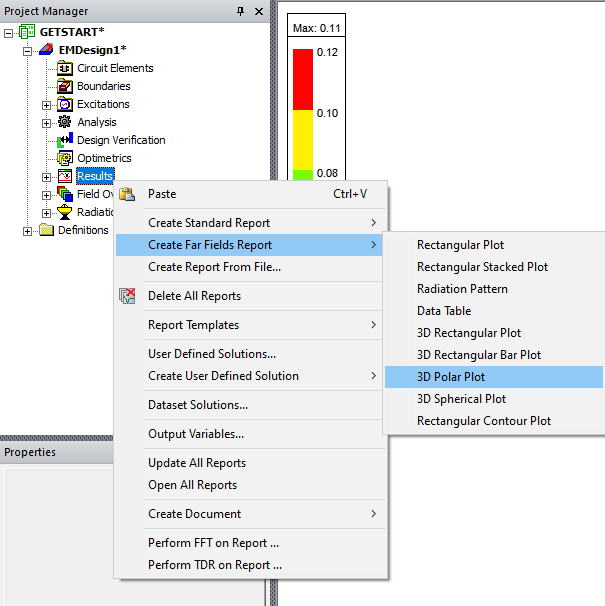This screenshot has width=605, height=606.
Task: Click the Excitations icon
Action: [x=65, y=104]
